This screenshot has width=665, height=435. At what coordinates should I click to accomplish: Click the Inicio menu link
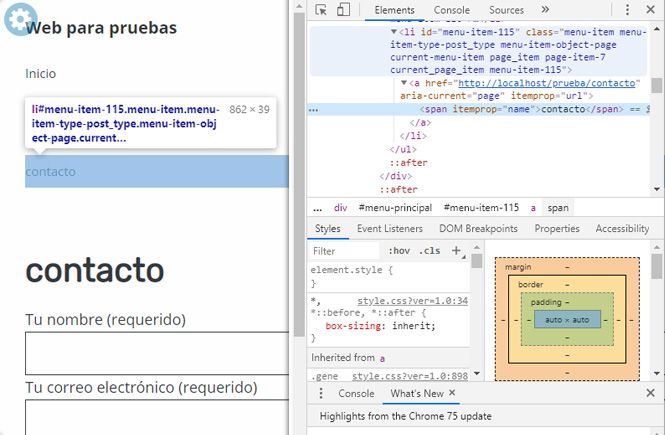(x=40, y=73)
